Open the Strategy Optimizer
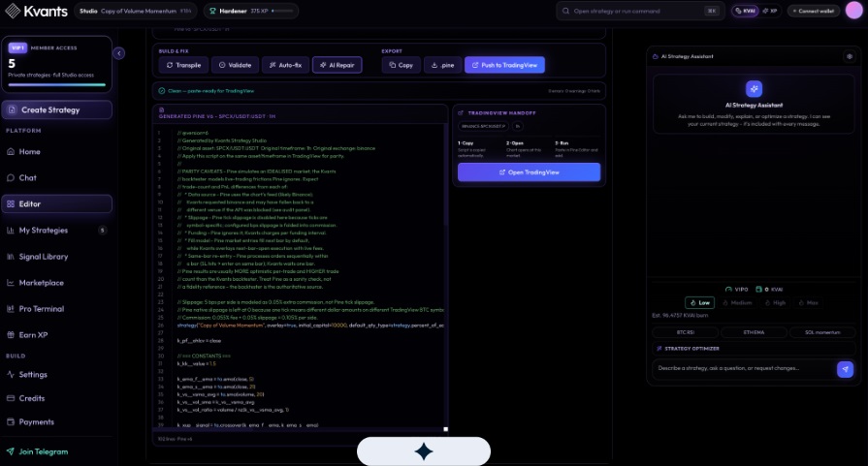This screenshot has width=868, height=466. (754, 348)
